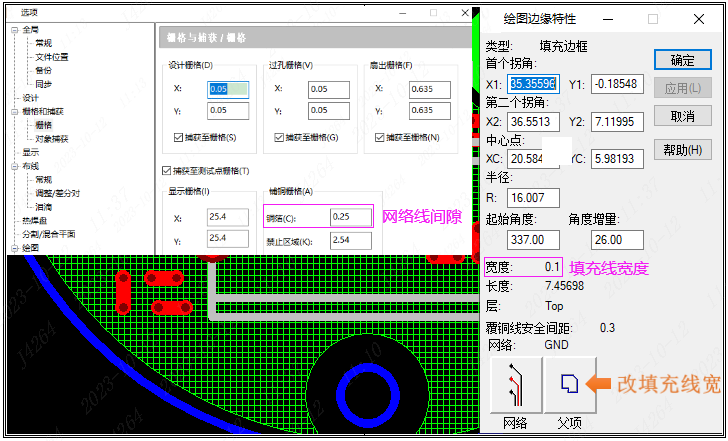
Task: Toggle 捕获至栅格(N) checkbox under fanout grid
Action: [379, 137]
